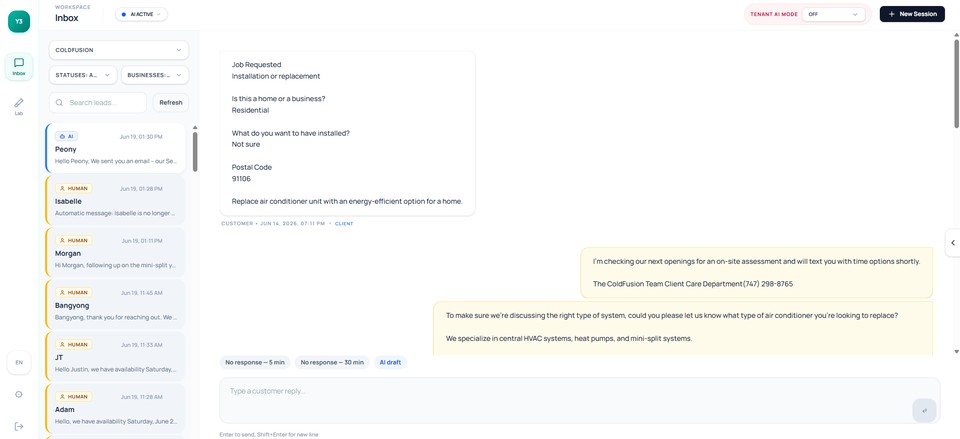This screenshot has height=439, width=960.
Task: Open Bangyong conversation
Action: point(115,305)
